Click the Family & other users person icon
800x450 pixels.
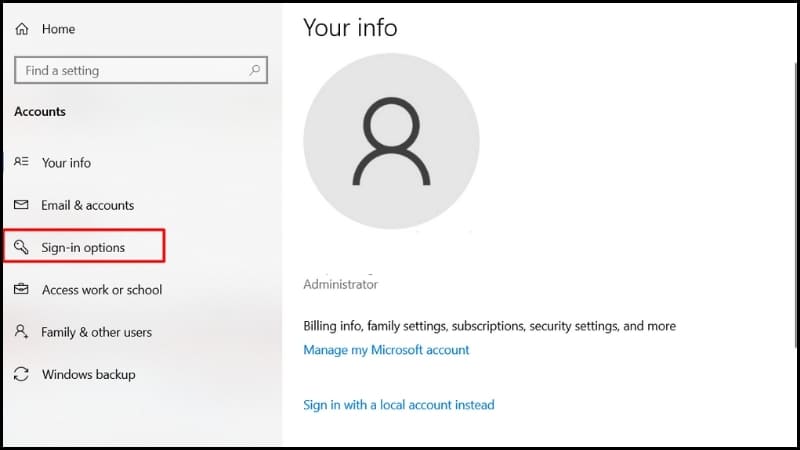[x=21, y=332]
